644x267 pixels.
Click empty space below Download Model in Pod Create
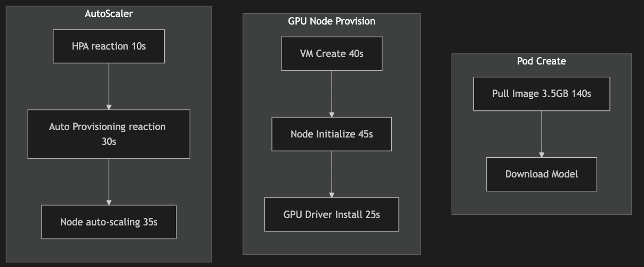(542, 203)
